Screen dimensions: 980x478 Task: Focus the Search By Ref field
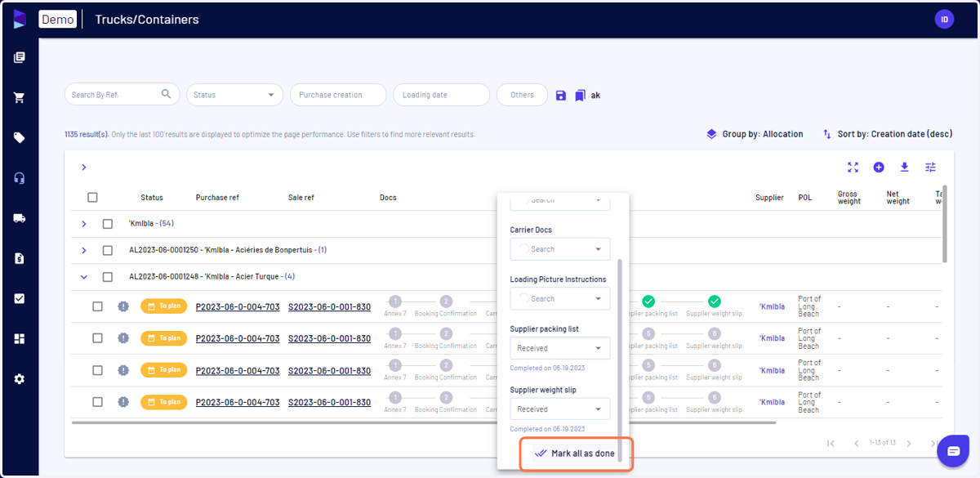[x=122, y=95]
